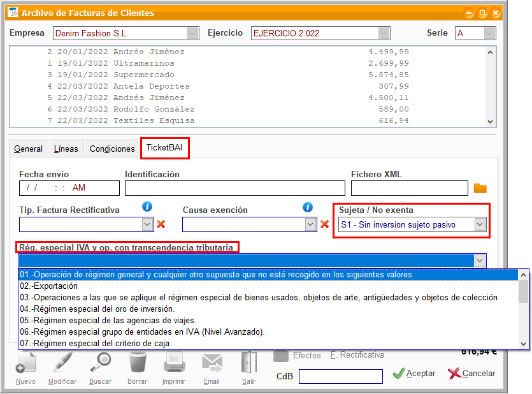This screenshot has width=532, height=394.
Task: Open folder icon next to Fichero XML
Action: tap(480, 188)
